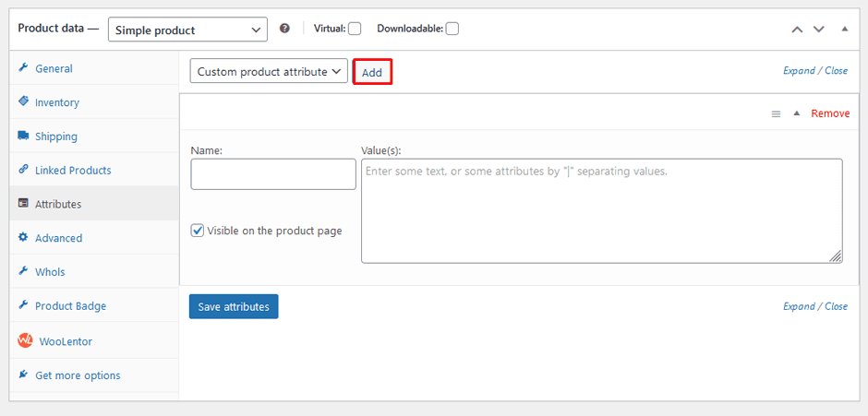868x416 pixels.
Task: Click the 'Product data —' heading text
Action: click(x=59, y=29)
